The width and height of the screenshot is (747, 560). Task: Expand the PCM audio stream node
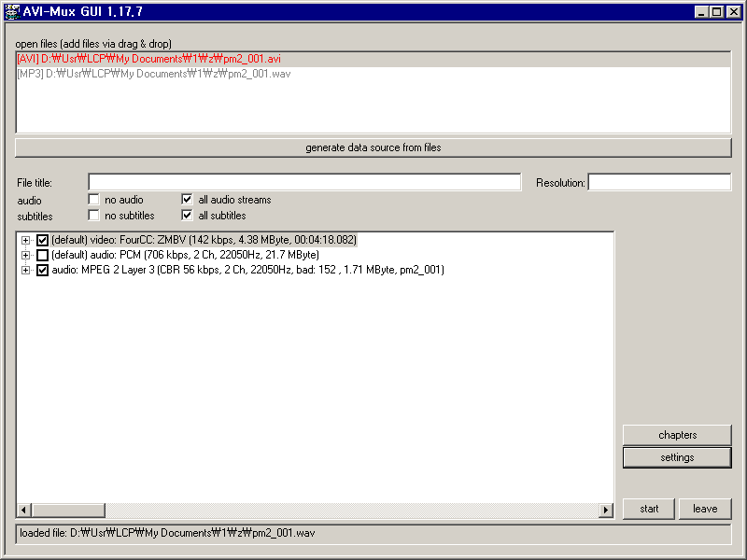coord(26,255)
